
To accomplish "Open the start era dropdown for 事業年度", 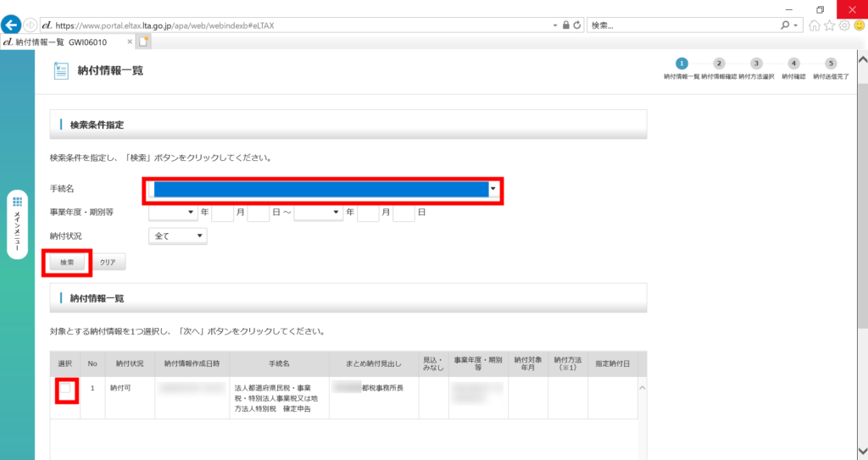I will [173, 213].
